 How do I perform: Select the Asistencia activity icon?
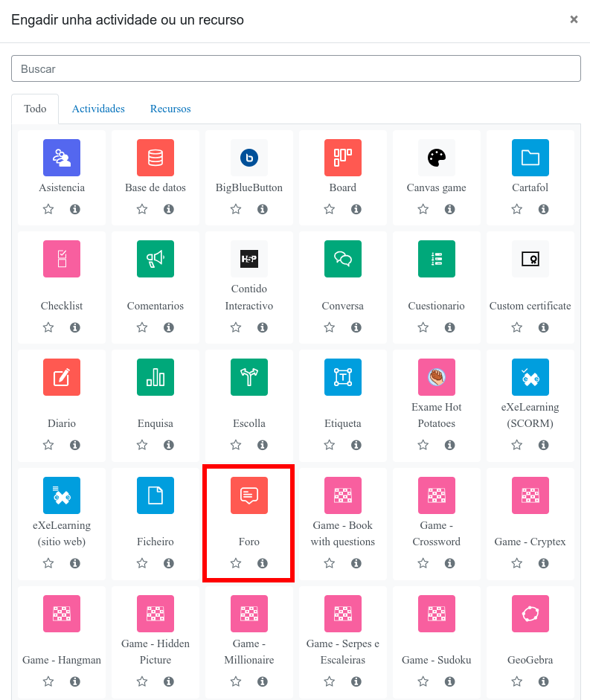(62, 158)
